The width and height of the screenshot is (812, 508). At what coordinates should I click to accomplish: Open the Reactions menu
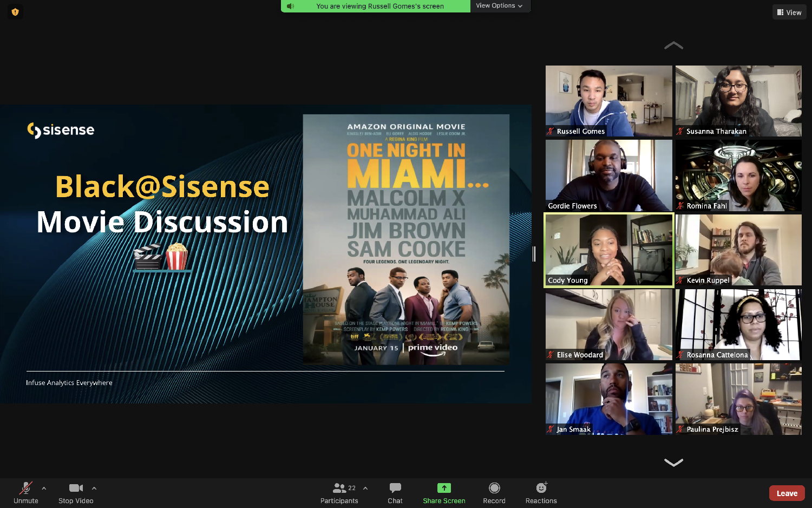click(x=541, y=493)
